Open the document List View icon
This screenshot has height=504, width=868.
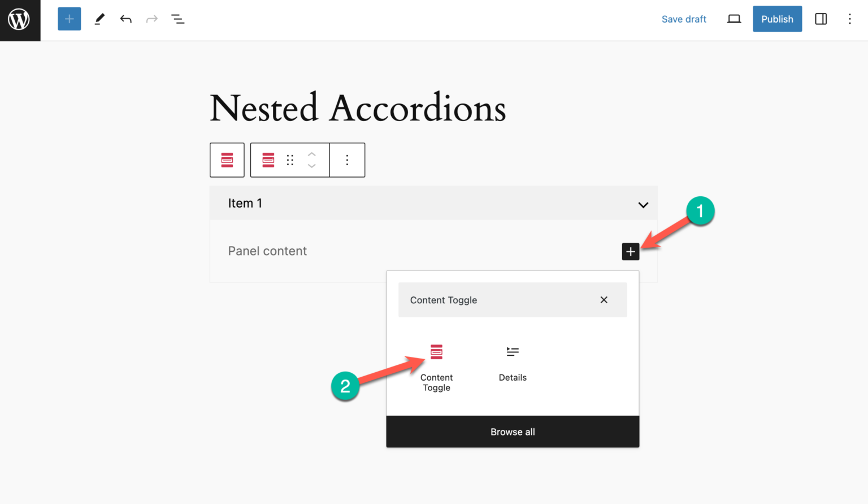(177, 19)
